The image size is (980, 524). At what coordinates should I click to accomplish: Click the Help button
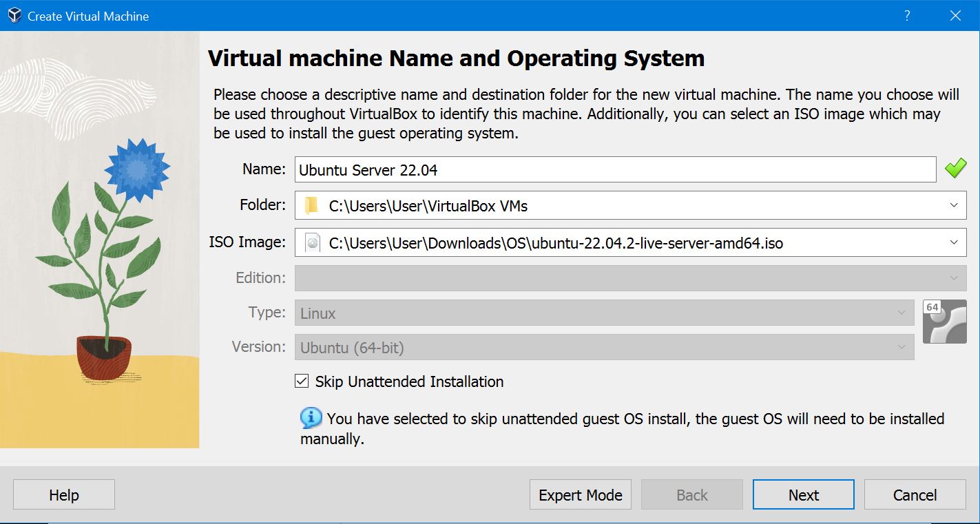[x=64, y=494]
